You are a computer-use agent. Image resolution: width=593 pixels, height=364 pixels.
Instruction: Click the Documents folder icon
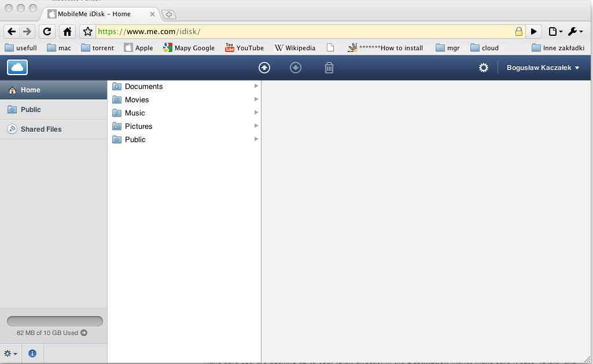tap(117, 87)
